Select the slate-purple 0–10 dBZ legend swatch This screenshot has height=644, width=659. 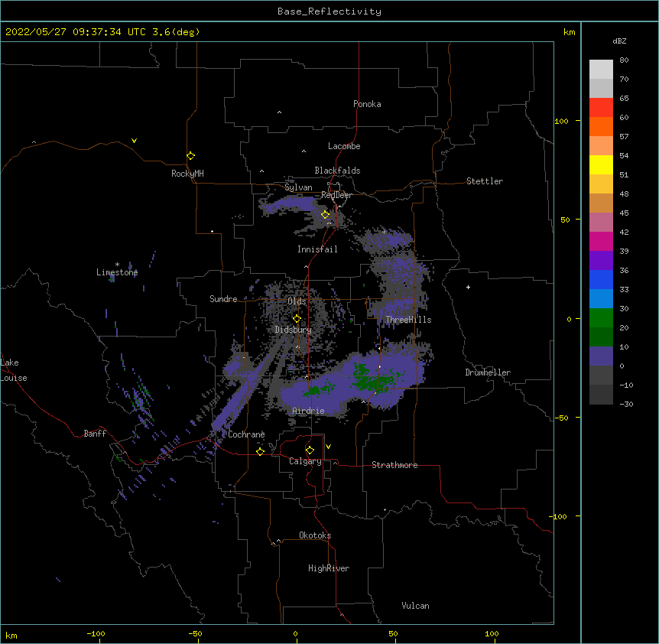601,356
